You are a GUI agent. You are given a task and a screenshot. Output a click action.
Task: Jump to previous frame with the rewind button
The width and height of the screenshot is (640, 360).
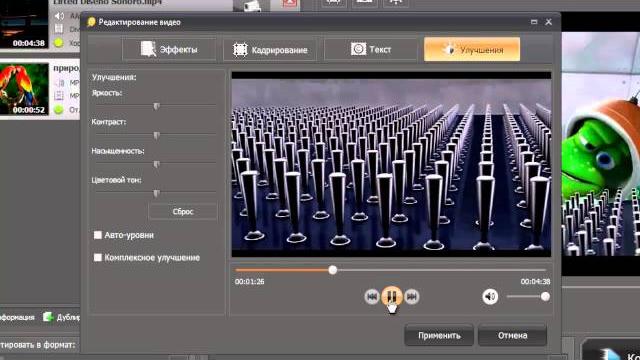pos(371,297)
